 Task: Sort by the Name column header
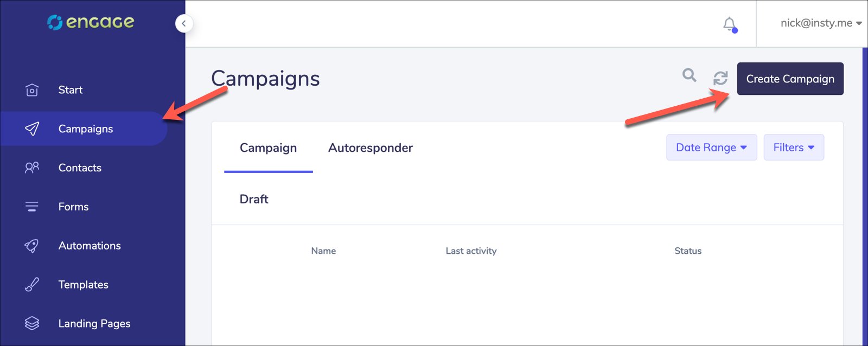[323, 251]
